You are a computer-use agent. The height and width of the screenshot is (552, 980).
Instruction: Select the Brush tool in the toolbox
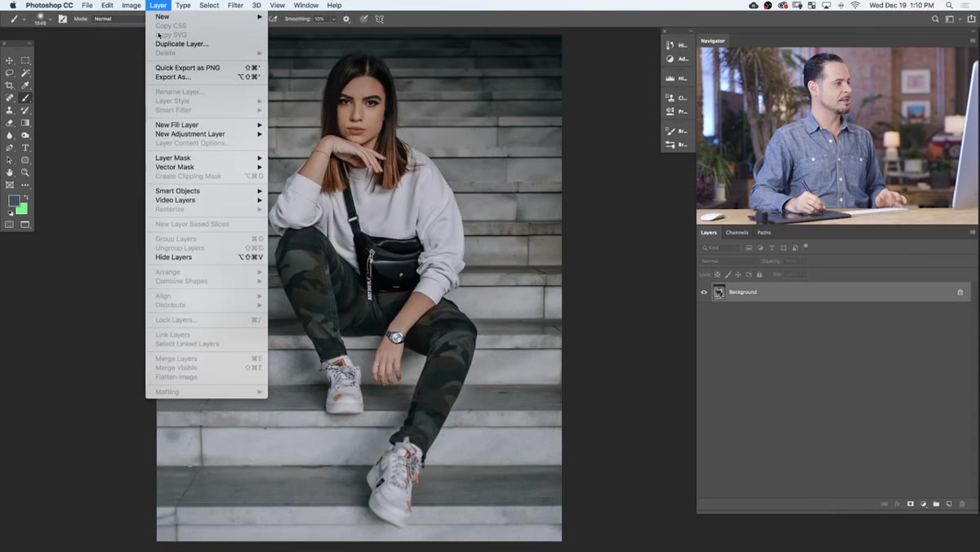pos(25,98)
